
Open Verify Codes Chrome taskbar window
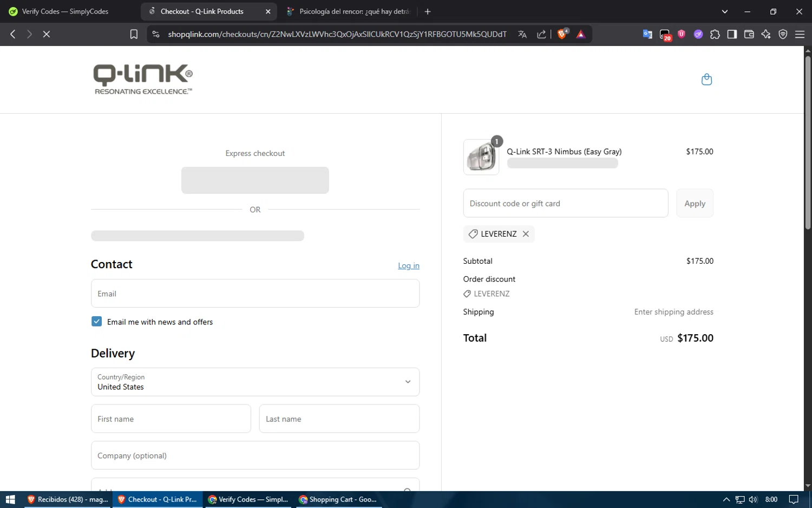pos(248,499)
